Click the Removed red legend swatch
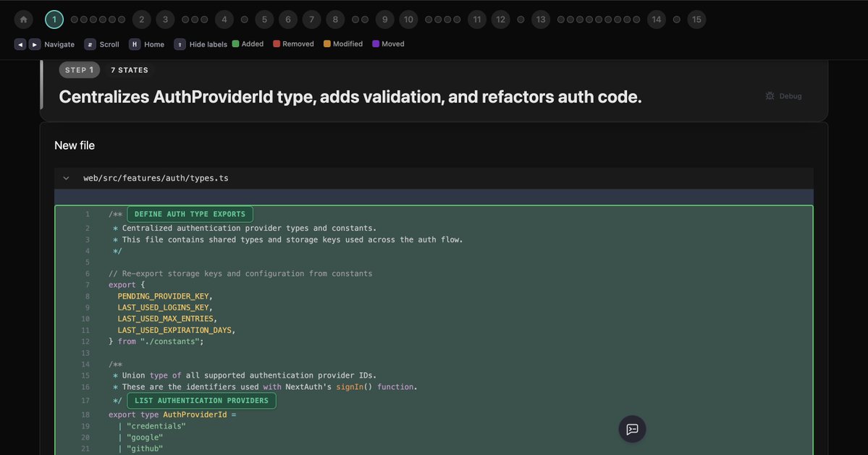 coord(277,44)
